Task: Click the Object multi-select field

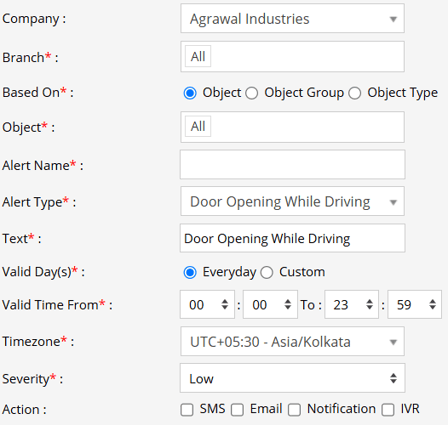Action: [x=292, y=127]
